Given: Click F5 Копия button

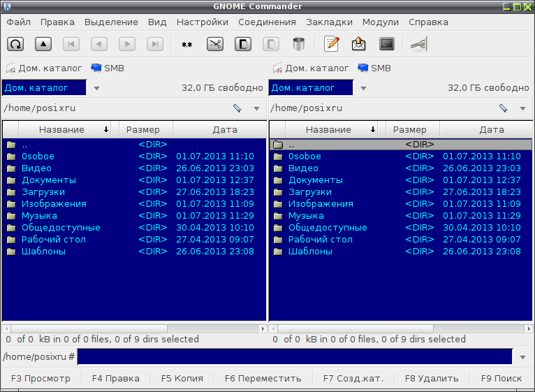Looking at the screenshot, I should (x=182, y=378).
